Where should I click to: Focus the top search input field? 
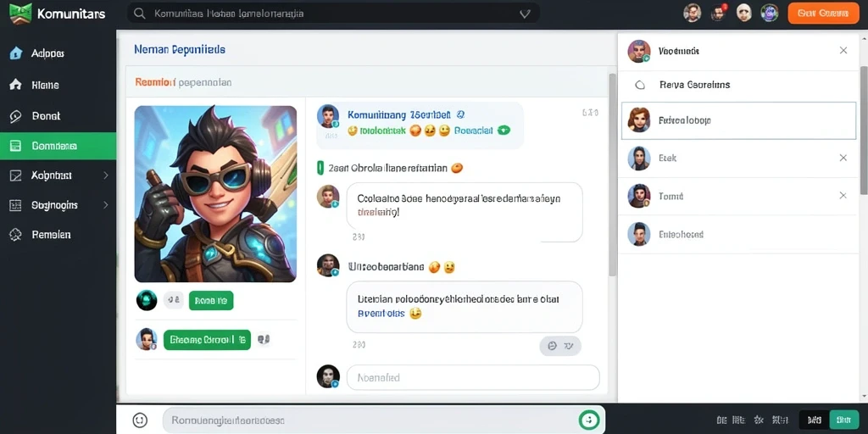point(333,14)
